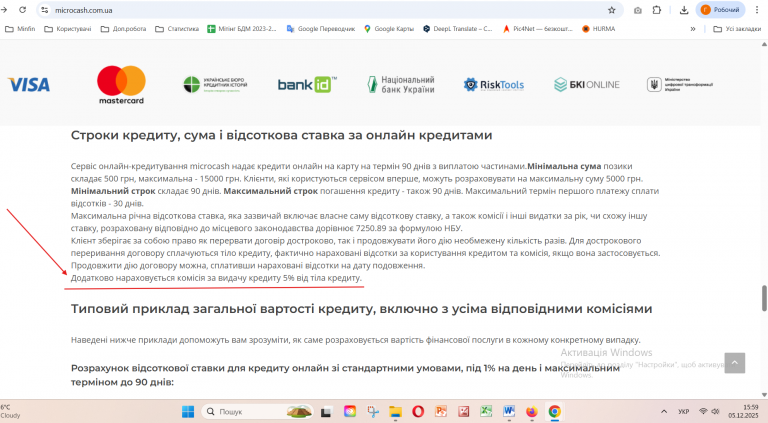
Task: Open Snipping Tool from taskbar
Action: [373, 412]
